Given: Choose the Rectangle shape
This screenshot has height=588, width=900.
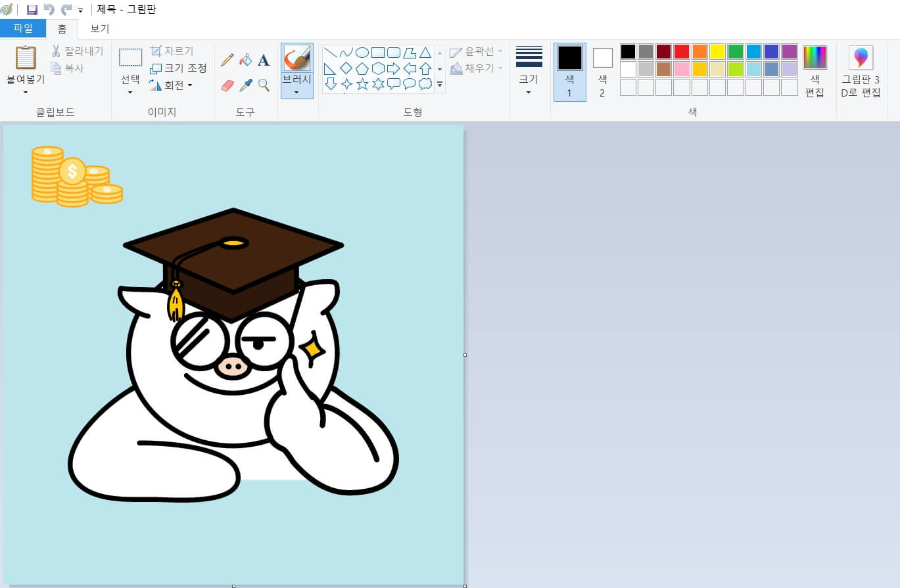Looking at the screenshot, I should point(378,53).
